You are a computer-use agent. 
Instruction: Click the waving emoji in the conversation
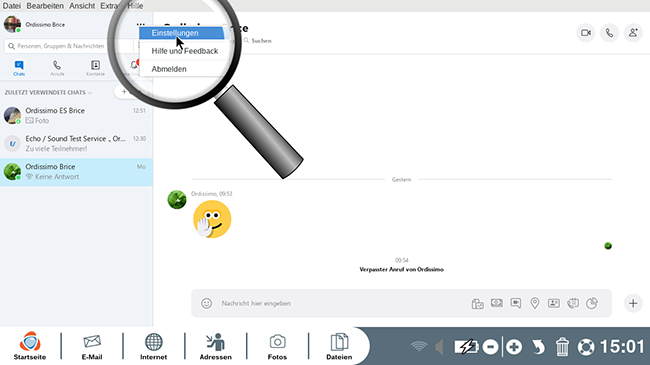212,219
